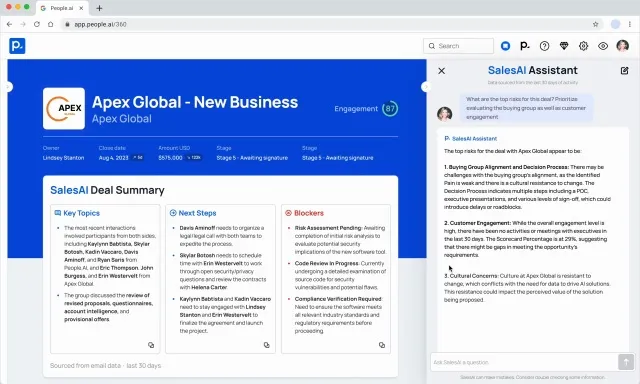Click the browser forward arrow
The width and height of the screenshot is (640, 384).
23,24
